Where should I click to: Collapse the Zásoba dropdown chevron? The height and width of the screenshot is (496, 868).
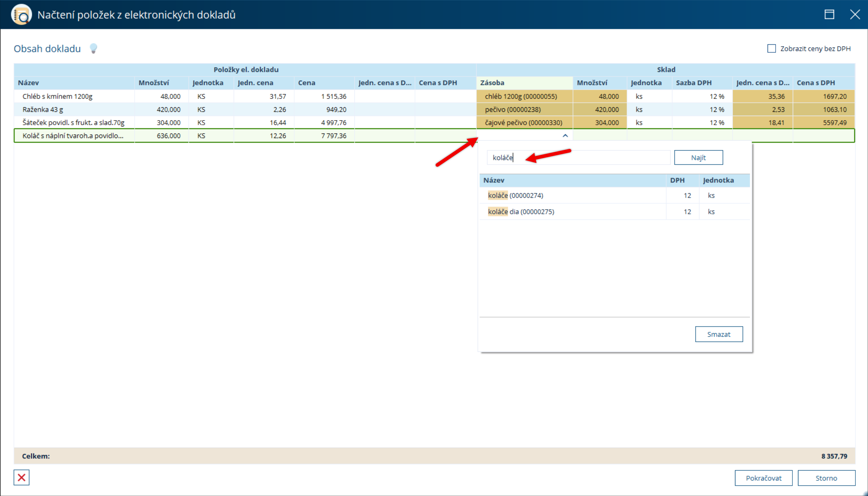click(565, 136)
